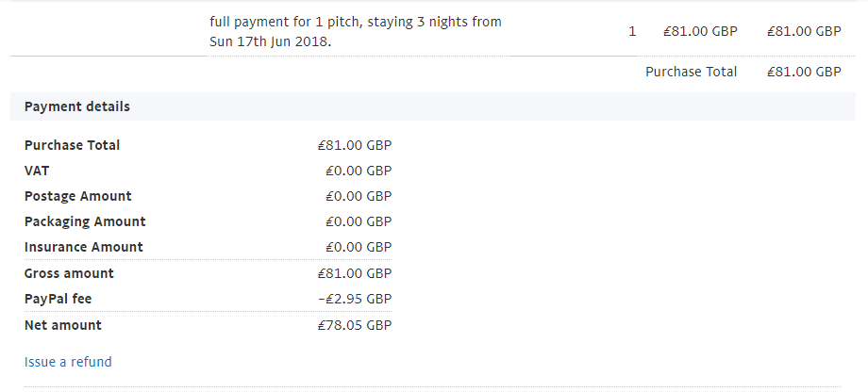The height and width of the screenshot is (392, 868).
Task: Click the Purchase Total label beneath the item row
Action: pyautogui.click(x=691, y=72)
